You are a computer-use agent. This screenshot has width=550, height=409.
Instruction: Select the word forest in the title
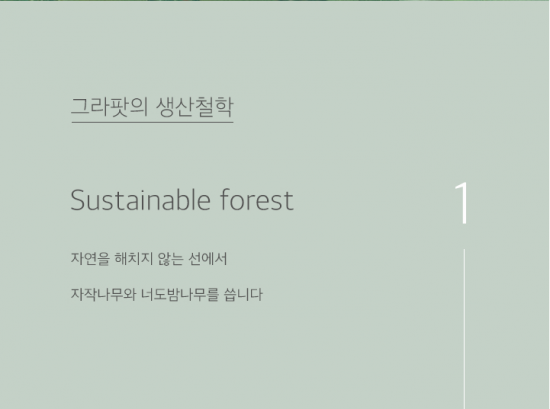pos(257,200)
